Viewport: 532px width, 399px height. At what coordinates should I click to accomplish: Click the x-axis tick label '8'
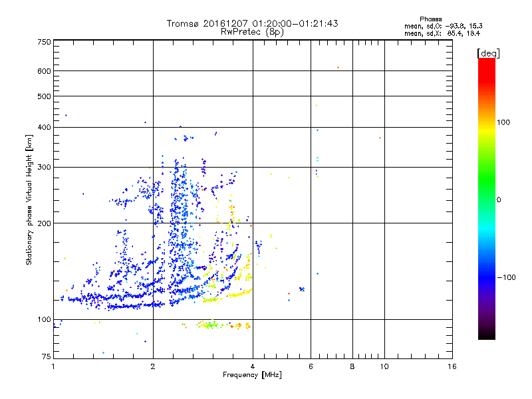352,366
